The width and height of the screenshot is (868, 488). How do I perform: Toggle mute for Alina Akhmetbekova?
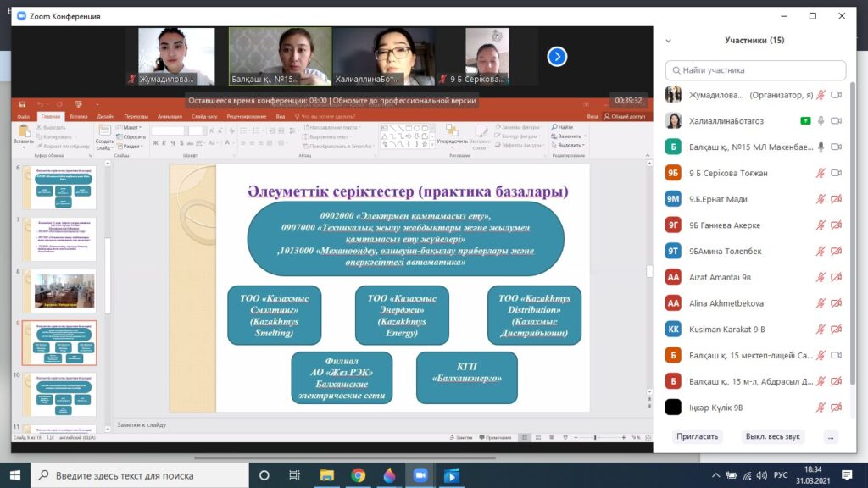[x=821, y=302]
